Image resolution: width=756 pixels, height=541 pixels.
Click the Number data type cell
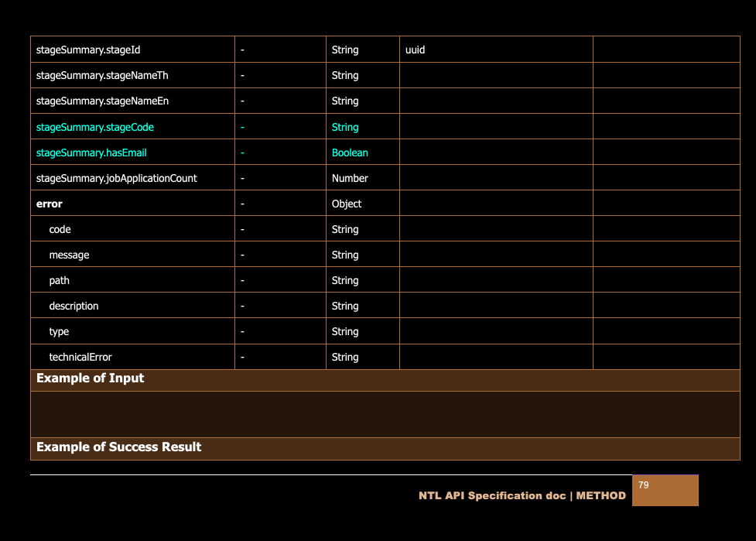(350, 178)
